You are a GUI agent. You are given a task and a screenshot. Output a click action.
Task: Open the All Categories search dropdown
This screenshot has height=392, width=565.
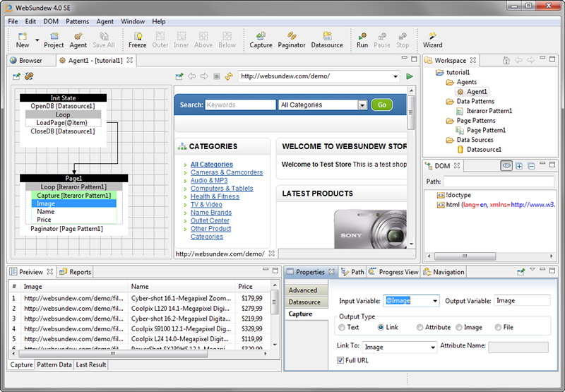[x=362, y=105]
